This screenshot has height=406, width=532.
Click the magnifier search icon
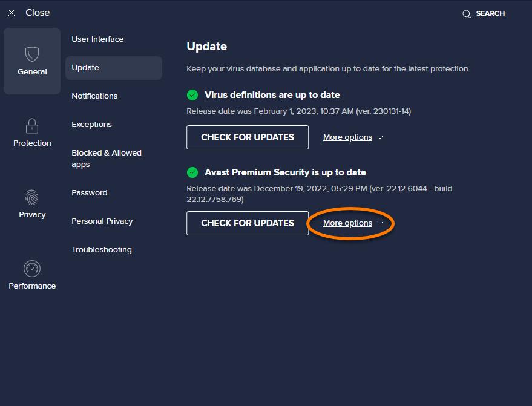tap(467, 14)
